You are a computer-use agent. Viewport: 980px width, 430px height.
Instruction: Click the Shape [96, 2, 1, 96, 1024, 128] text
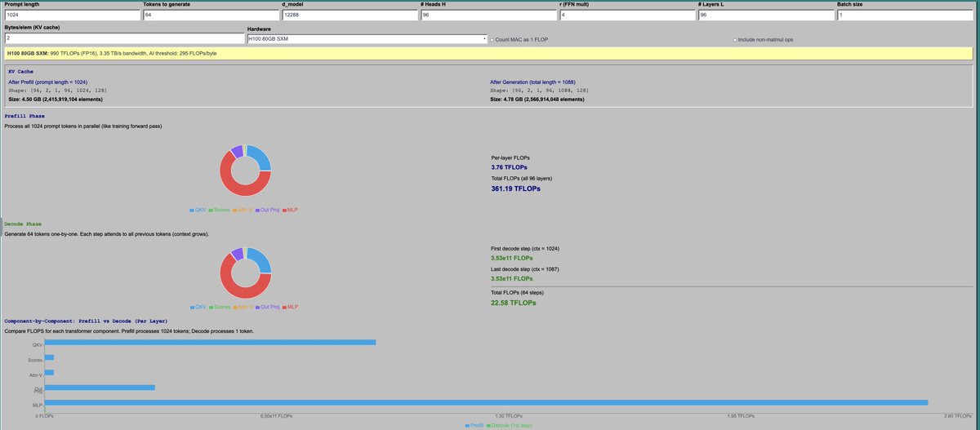pyautogui.click(x=56, y=90)
